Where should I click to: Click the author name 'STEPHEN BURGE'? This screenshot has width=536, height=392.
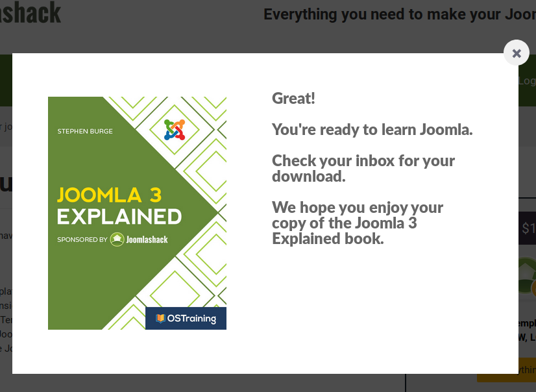pyautogui.click(x=85, y=131)
